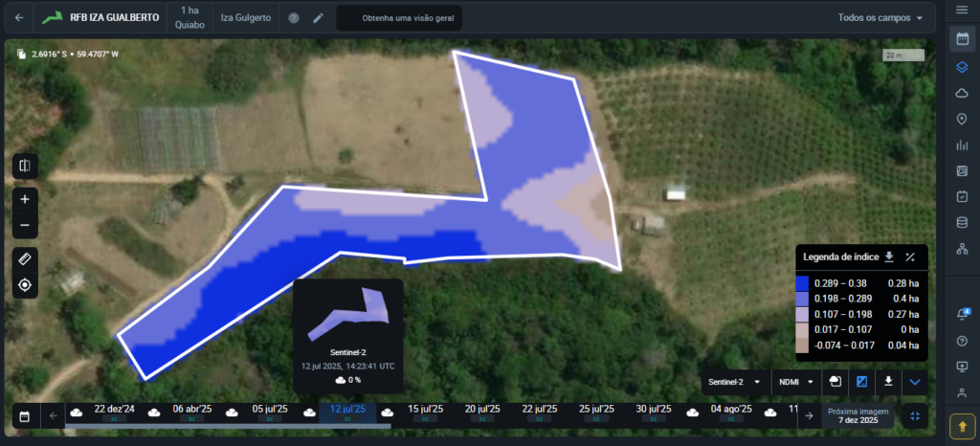Select the ruler measurement tool
Viewport: 980px width, 446px height.
24,258
